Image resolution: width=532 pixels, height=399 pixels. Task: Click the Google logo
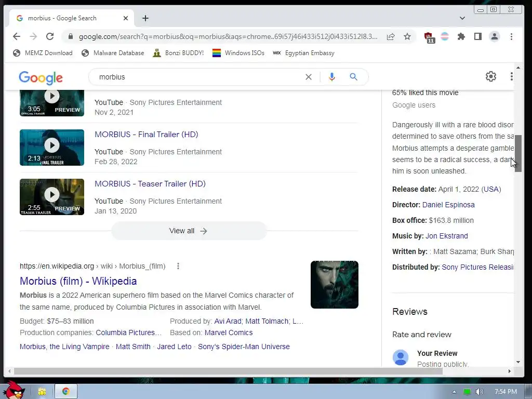tap(41, 78)
